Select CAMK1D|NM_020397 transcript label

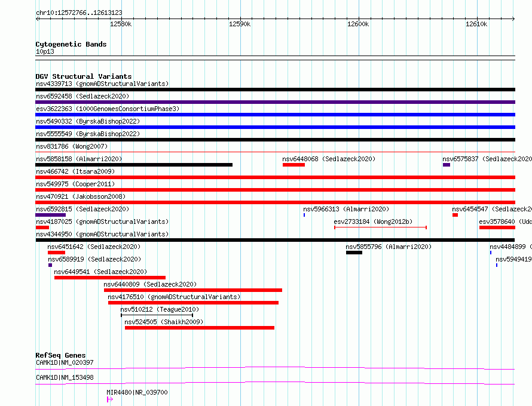[x=65, y=362]
